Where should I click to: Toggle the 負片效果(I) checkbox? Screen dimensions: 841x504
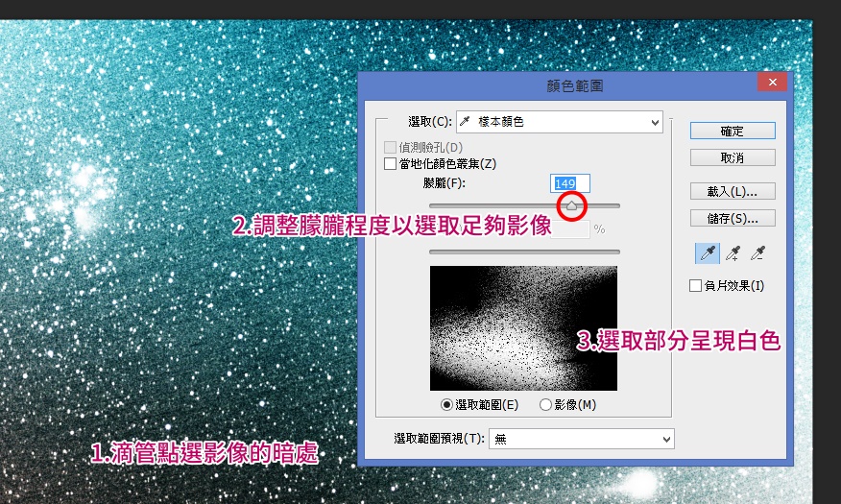pos(696,285)
